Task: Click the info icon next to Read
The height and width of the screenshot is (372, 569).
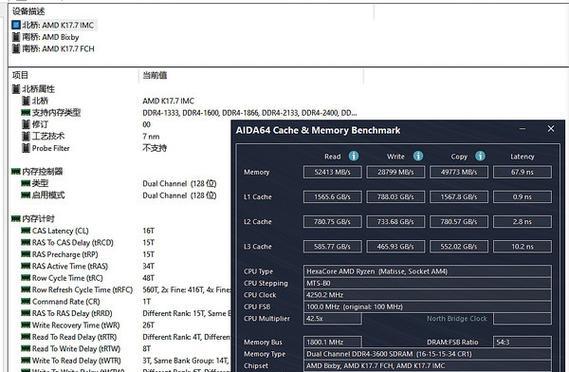Action: point(354,156)
